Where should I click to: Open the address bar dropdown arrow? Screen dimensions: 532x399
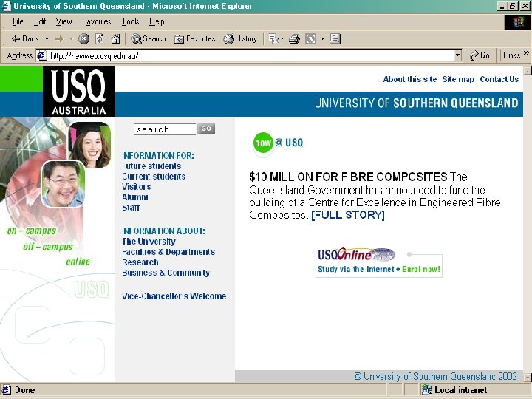pyautogui.click(x=457, y=55)
